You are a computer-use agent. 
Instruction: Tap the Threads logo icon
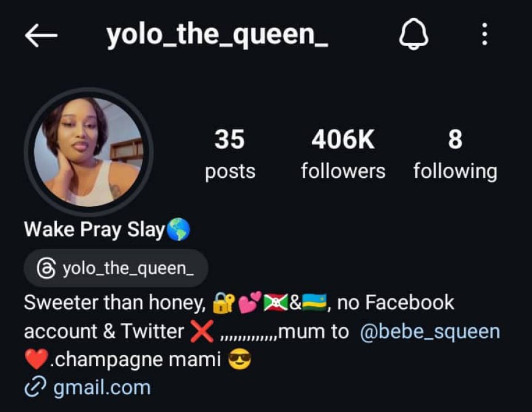(x=46, y=268)
